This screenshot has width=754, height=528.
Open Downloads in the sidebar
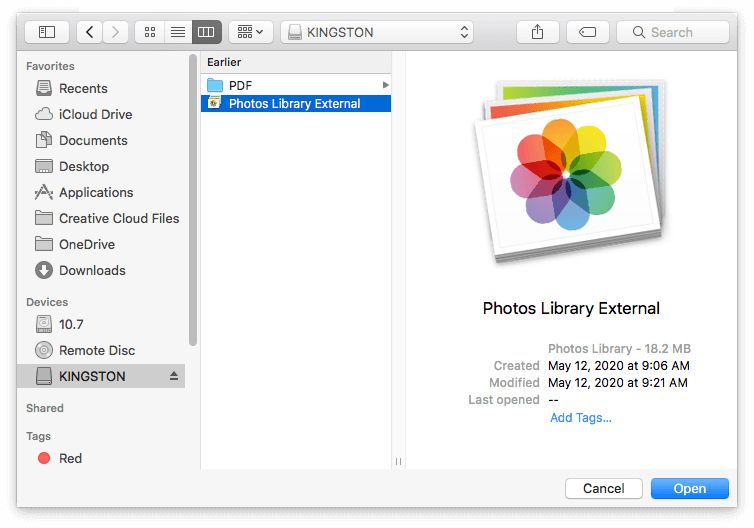click(101, 270)
